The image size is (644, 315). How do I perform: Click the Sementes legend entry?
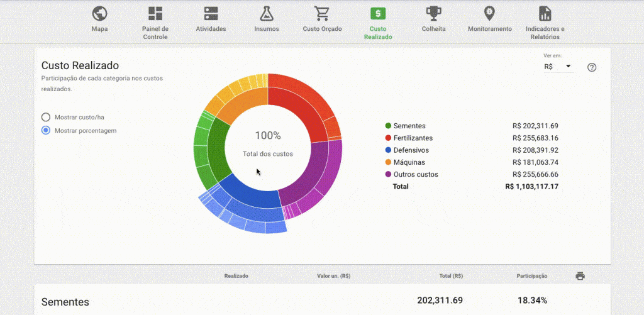point(409,126)
